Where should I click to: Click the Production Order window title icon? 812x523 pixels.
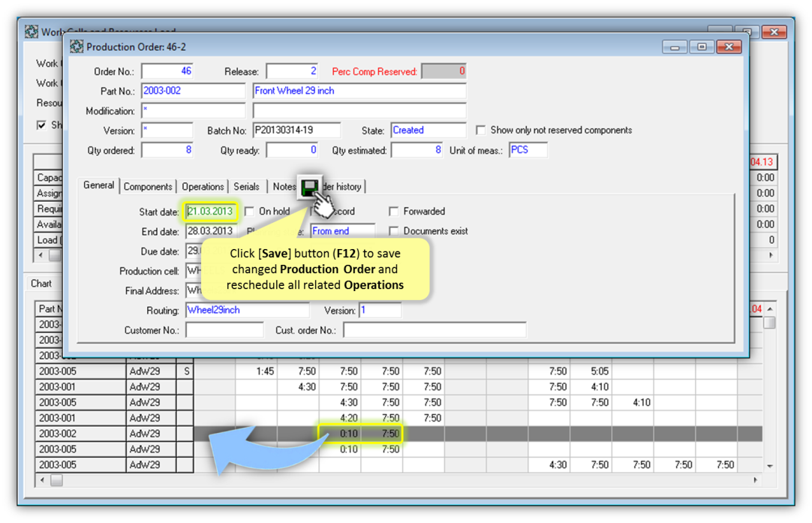(77, 47)
